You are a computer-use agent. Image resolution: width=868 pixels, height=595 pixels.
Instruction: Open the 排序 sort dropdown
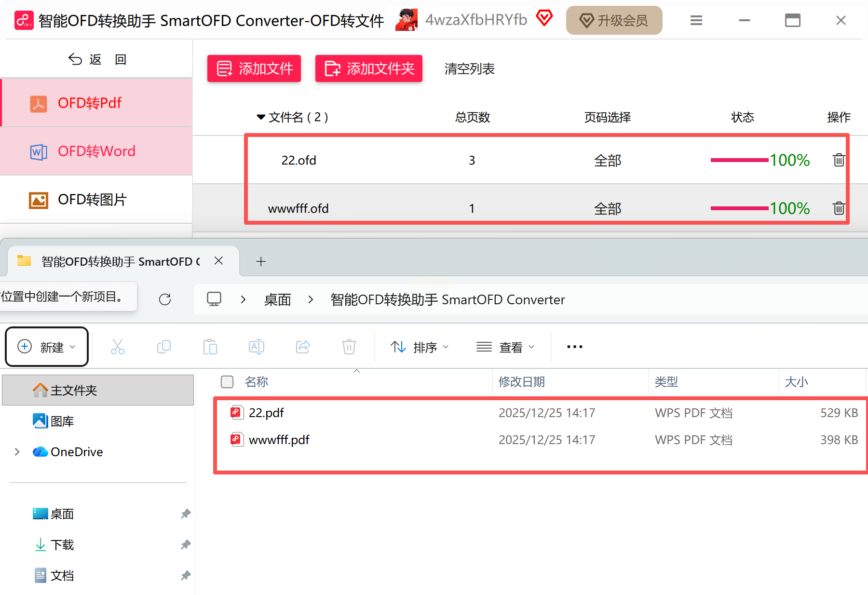coord(420,347)
